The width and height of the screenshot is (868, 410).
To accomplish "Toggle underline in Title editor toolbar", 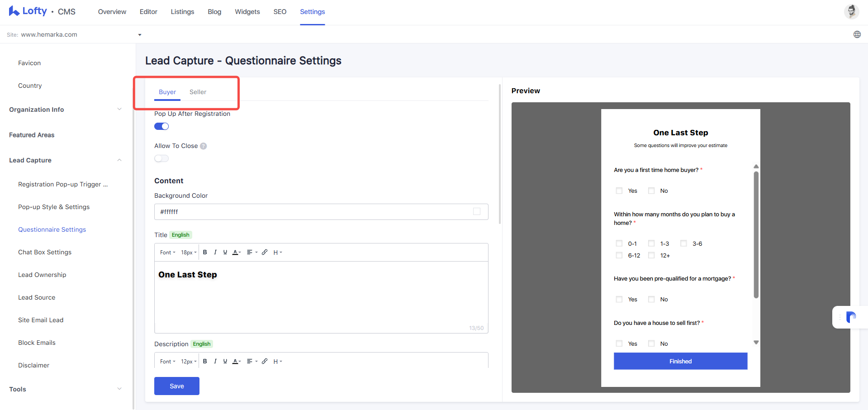I will tap(225, 253).
